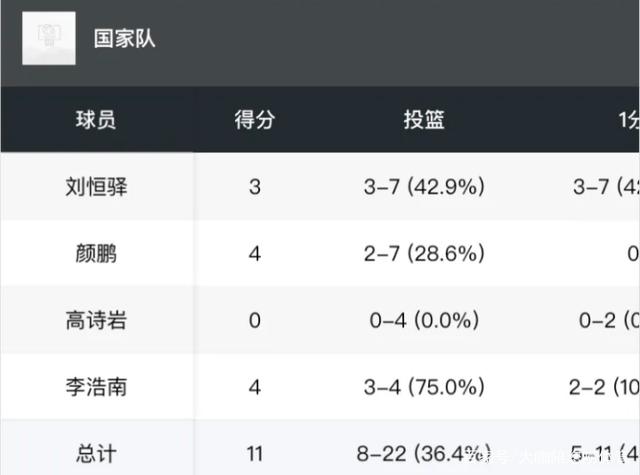Select 颜鹏's points value 4
Image resolution: width=640 pixels, height=475 pixels.
pos(254,254)
